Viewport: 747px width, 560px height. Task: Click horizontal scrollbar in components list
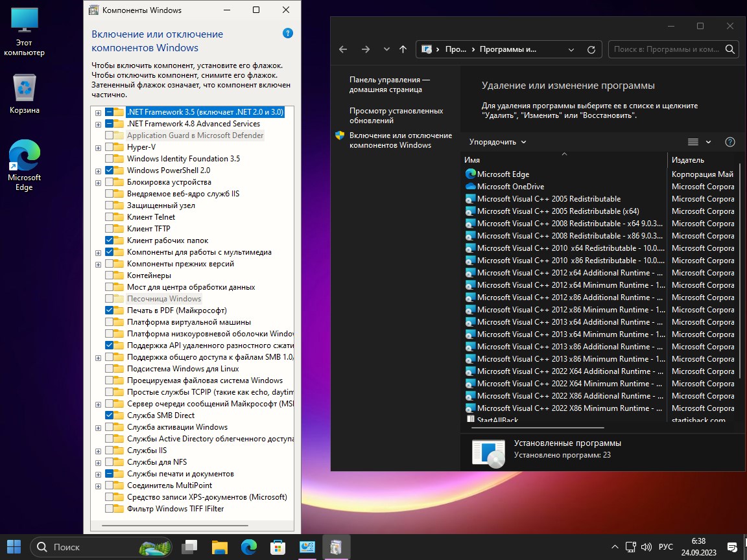(x=175, y=526)
